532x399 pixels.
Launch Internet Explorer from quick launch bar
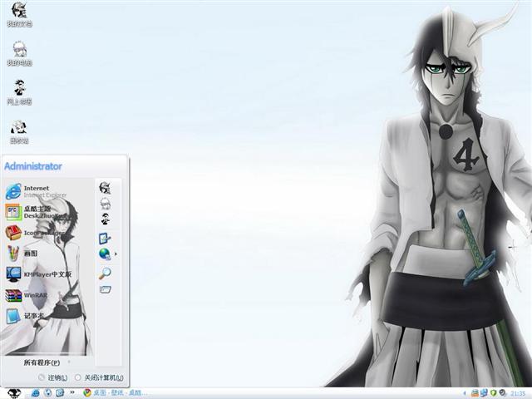(35, 393)
